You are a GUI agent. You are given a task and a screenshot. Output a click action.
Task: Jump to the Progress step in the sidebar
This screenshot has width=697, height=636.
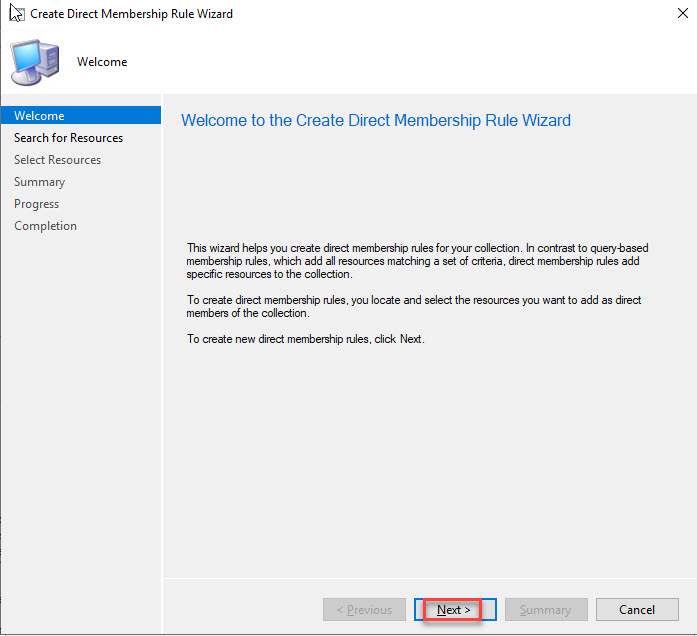point(36,204)
